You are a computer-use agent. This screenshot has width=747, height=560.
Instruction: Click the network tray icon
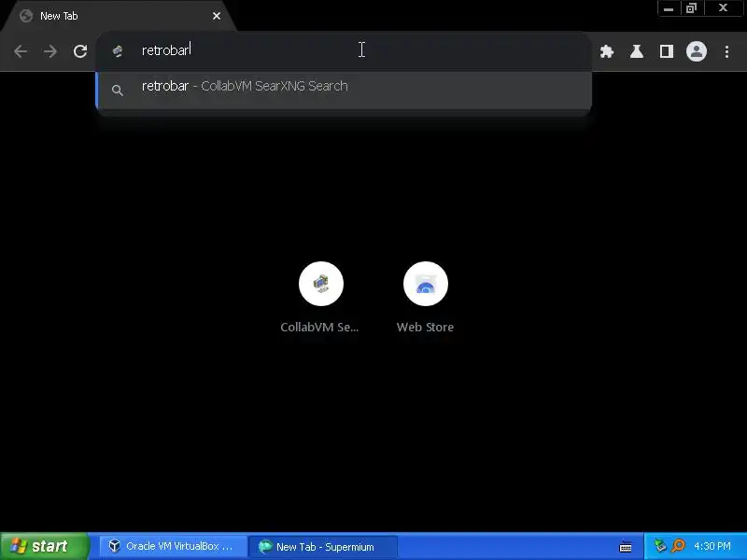(x=659, y=546)
